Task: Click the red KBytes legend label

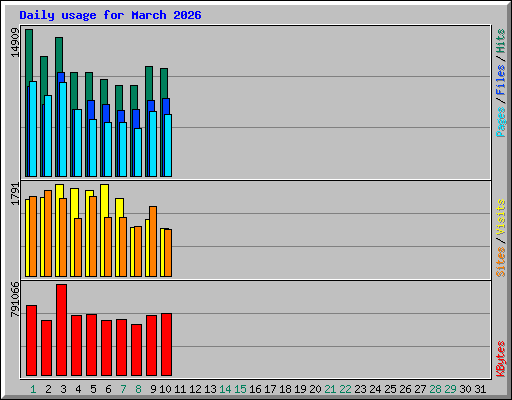Action: click(501, 359)
